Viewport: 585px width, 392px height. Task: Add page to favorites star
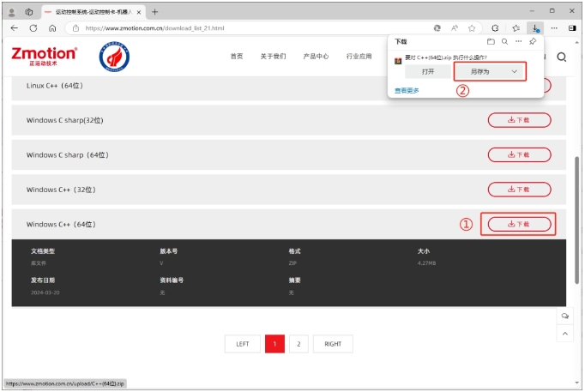tap(472, 28)
